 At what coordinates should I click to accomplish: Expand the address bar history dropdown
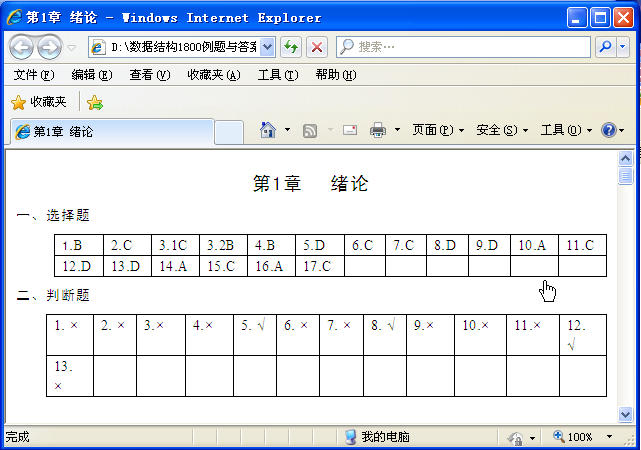267,47
